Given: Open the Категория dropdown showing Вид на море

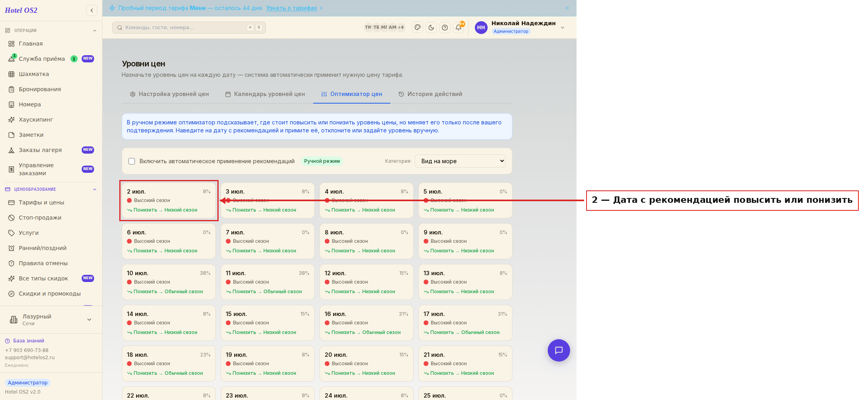Looking at the screenshot, I should pos(460,161).
